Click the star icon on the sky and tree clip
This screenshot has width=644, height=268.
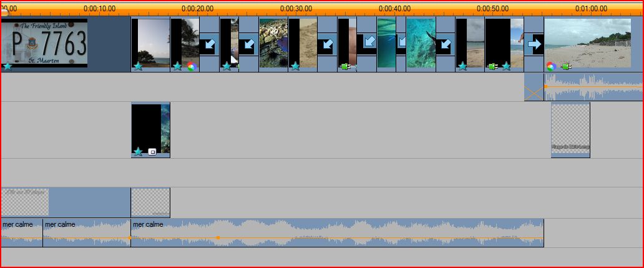pyautogui.click(x=138, y=66)
